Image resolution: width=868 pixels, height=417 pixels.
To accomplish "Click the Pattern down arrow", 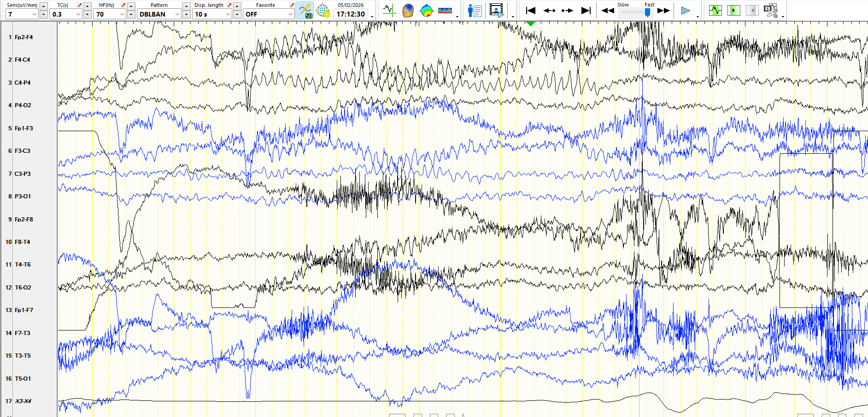I will (187, 14).
